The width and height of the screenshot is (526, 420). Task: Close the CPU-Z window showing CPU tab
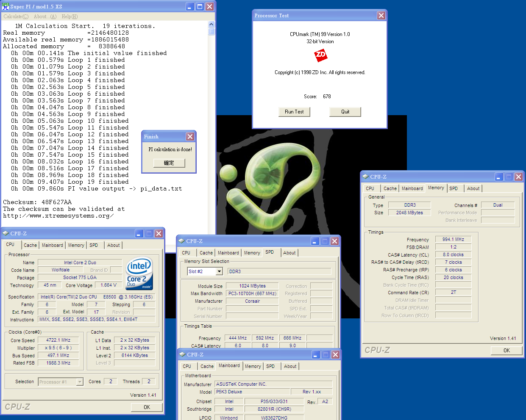click(159, 233)
